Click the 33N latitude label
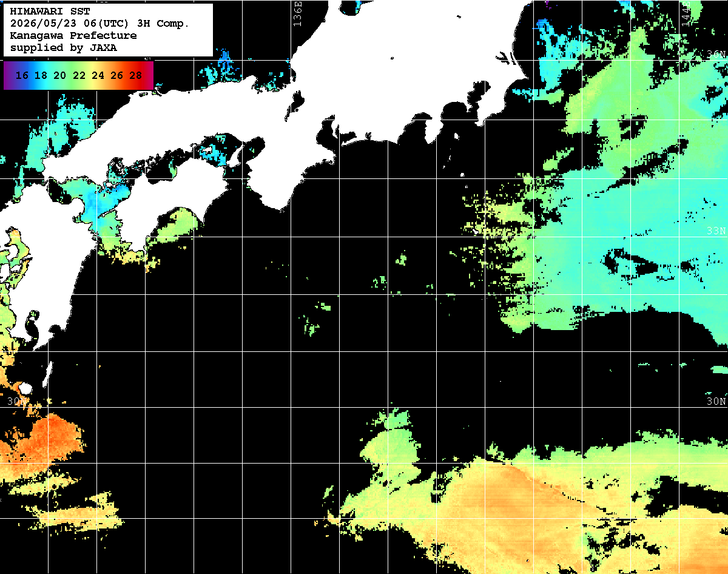 pos(716,231)
